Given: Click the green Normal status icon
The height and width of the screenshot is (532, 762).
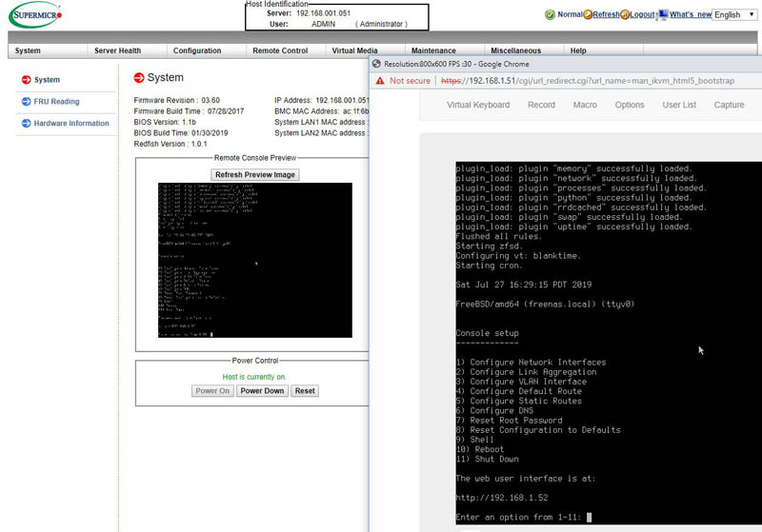Looking at the screenshot, I should point(551,15).
